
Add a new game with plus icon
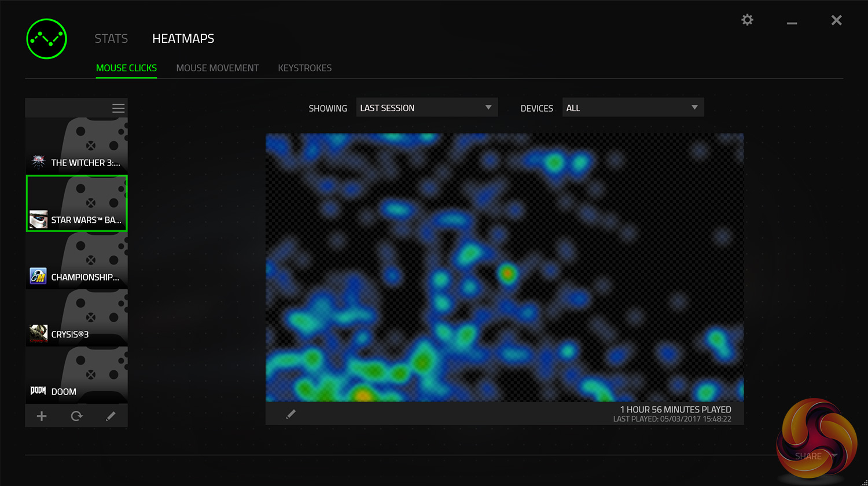[x=42, y=416]
